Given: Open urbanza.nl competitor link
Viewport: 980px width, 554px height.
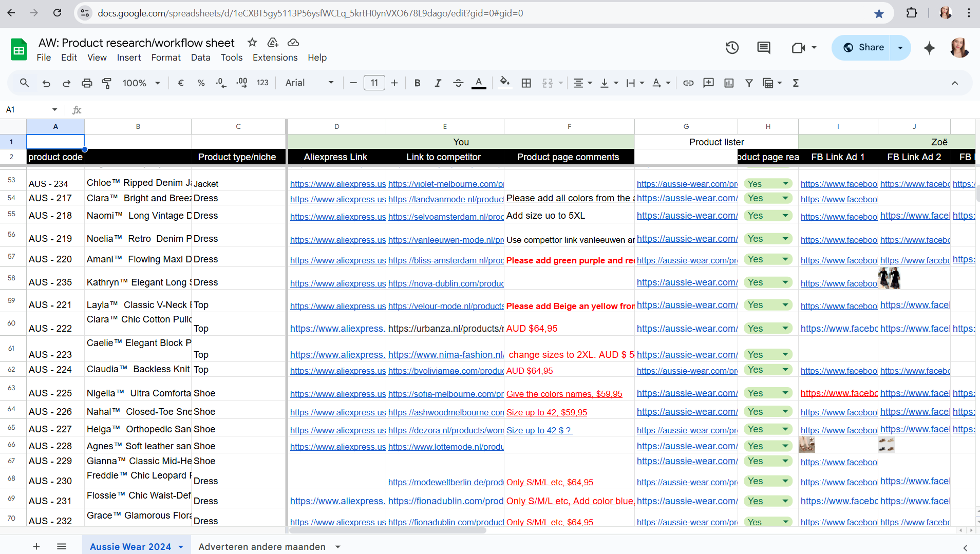Looking at the screenshot, I should coord(446,329).
